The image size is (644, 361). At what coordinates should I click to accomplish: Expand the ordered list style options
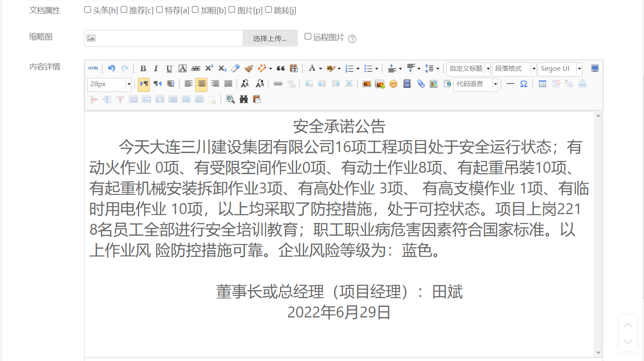coord(358,69)
